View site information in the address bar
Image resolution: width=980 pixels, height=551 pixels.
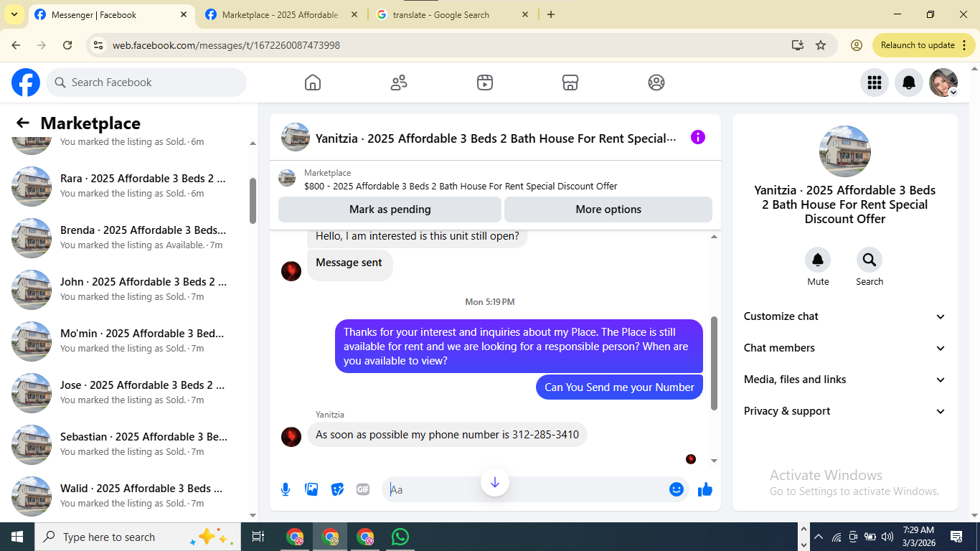pyautogui.click(x=99, y=45)
